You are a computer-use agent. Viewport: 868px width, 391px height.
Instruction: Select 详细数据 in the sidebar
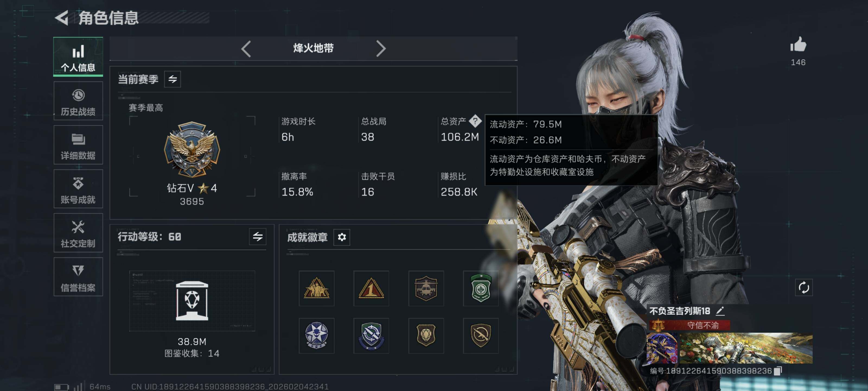click(78, 145)
